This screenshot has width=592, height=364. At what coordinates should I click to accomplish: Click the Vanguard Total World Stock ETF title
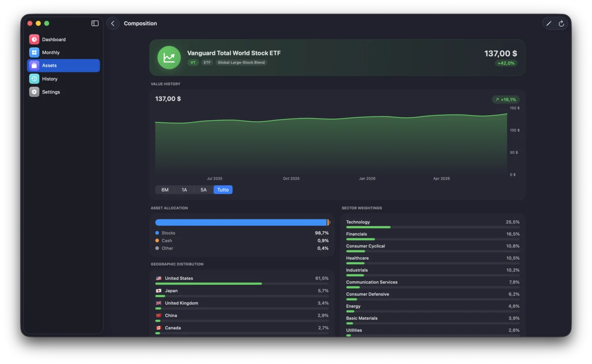tap(234, 53)
